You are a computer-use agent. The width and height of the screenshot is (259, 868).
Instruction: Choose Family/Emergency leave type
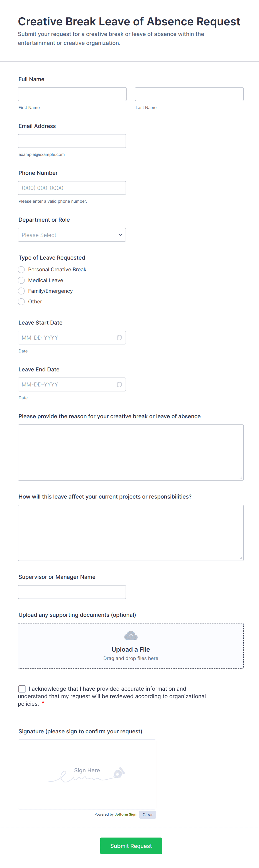pyautogui.click(x=21, y=291)
